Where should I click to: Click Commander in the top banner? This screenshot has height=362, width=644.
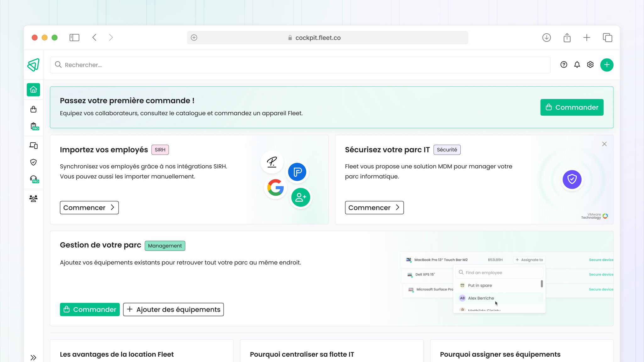[572, 107]
